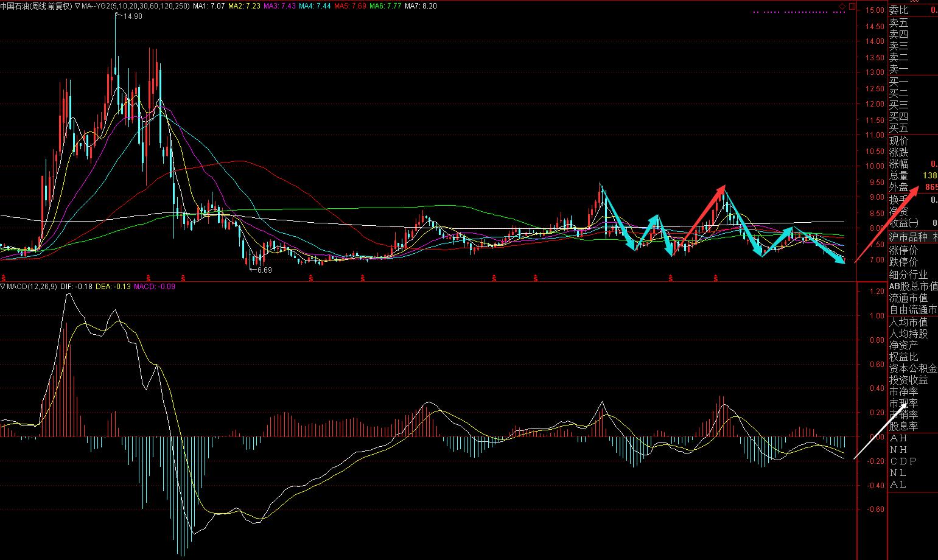Viewport: 938px width, 560px height.
Task: Click the 人均持股 label
Action: pos(908,334)
